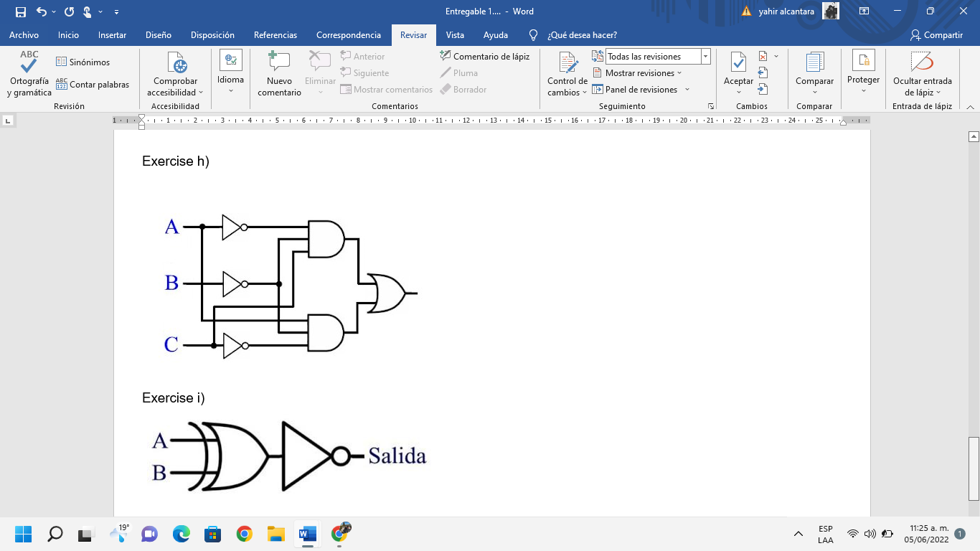Open the Comparar documents menu
Image resolution: width=980 pixels, height=551 pixels.
(814, 72)
